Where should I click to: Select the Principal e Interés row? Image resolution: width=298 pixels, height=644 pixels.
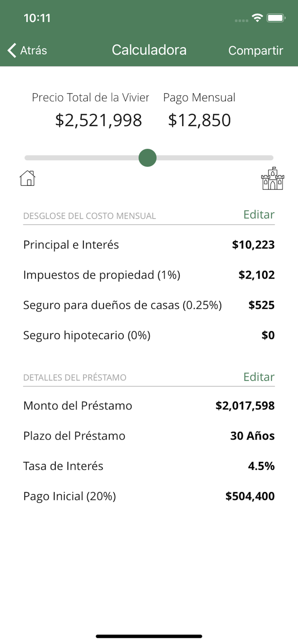[x=149, y=245]
